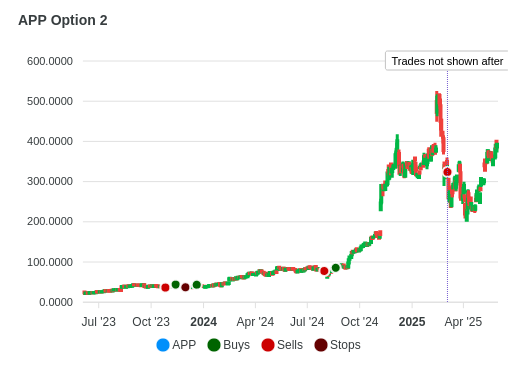Click the 500.0000 y-axis label
Screen dimensions: 530x380
pos(50,101)
